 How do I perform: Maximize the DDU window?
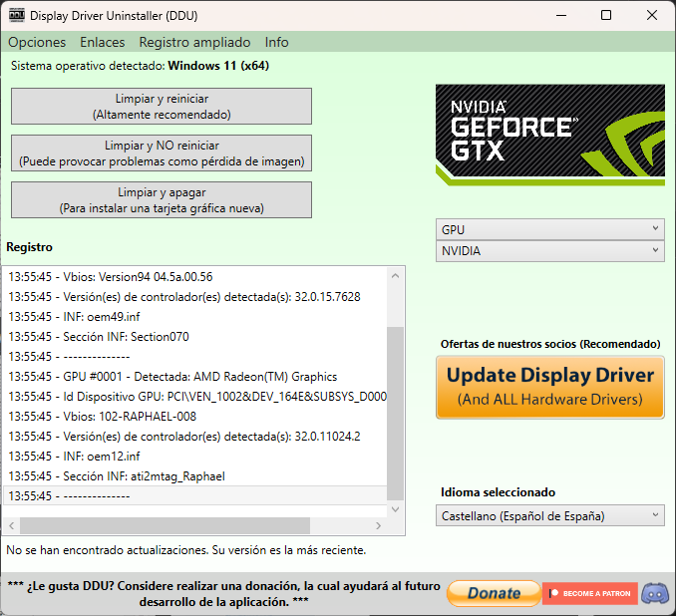point(606,16)
